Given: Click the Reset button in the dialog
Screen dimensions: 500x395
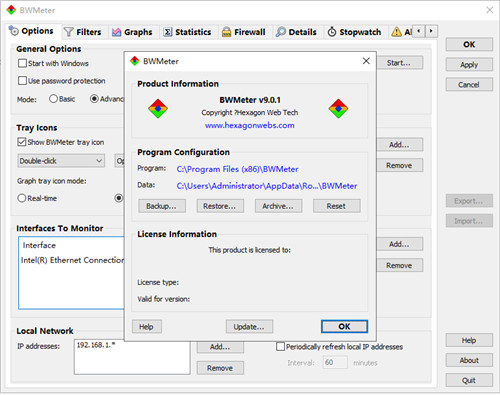Looking at the screenshot, I should point(336,206).
